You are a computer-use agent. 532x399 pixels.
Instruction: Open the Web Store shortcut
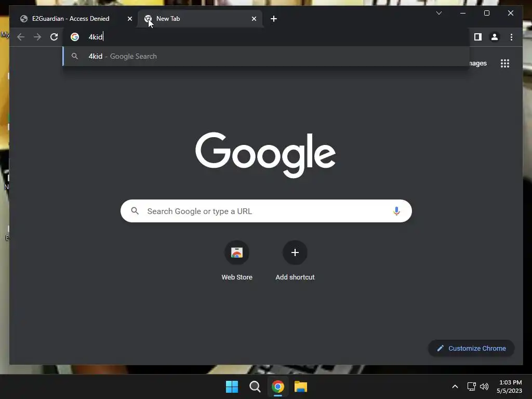coord(237,261)
